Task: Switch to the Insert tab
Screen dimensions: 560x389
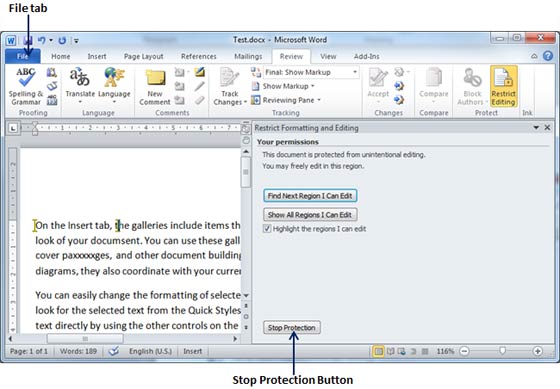Action: [x=97, y=56]
